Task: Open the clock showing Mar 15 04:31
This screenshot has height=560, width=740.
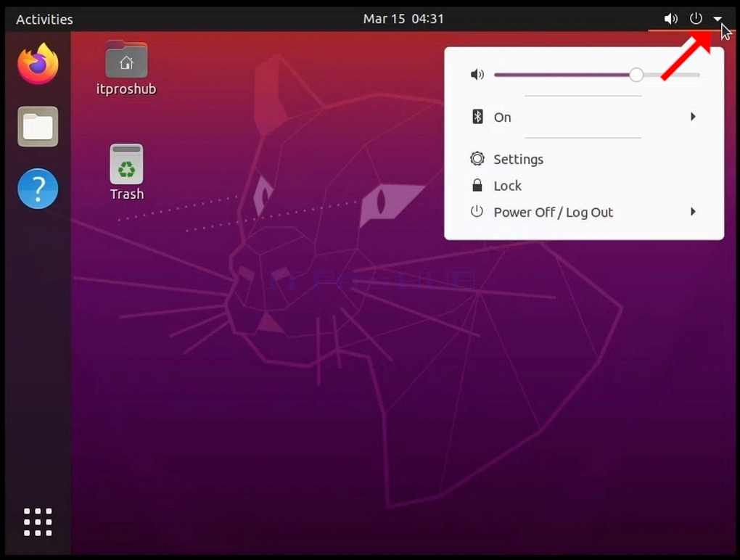Action: (403, 19)
